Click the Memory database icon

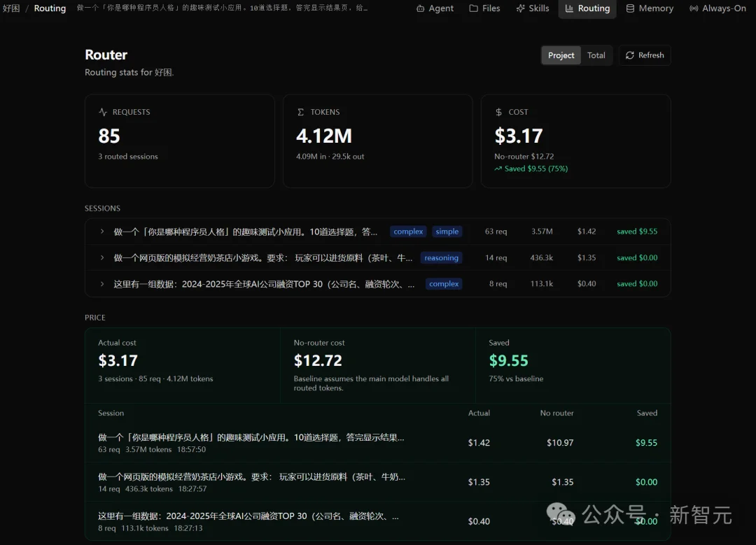630,8
